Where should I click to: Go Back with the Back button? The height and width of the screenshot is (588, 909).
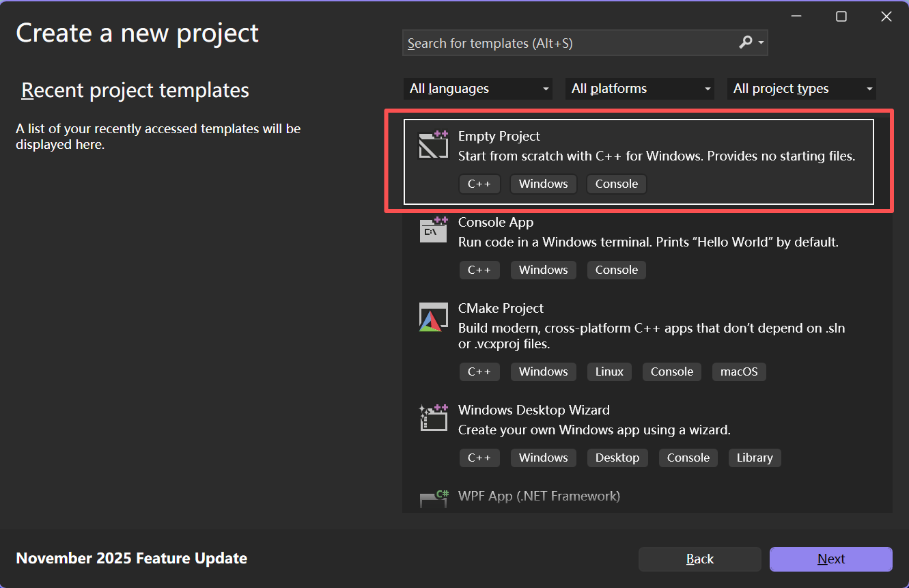click(699, 559)
